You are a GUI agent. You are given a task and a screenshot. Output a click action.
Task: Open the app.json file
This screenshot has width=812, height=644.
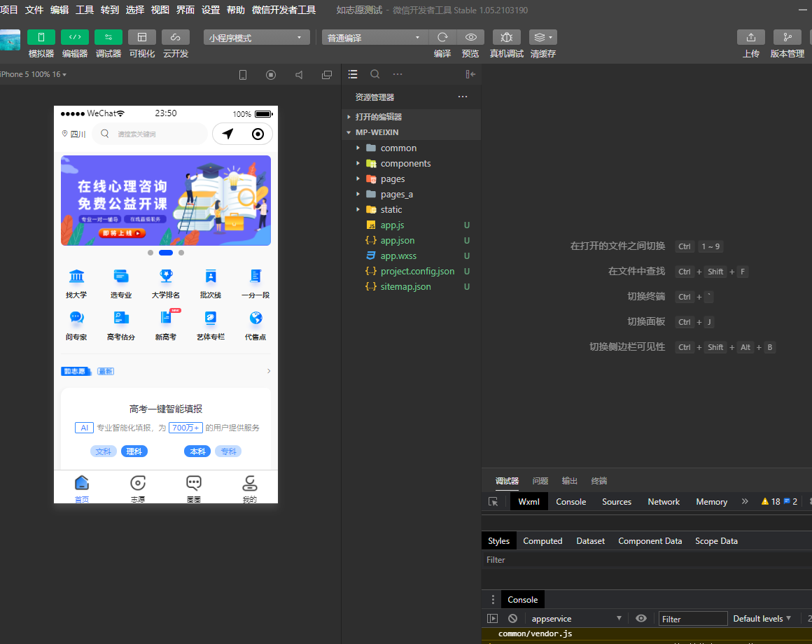pyautogui.click(x=411, y=241)
